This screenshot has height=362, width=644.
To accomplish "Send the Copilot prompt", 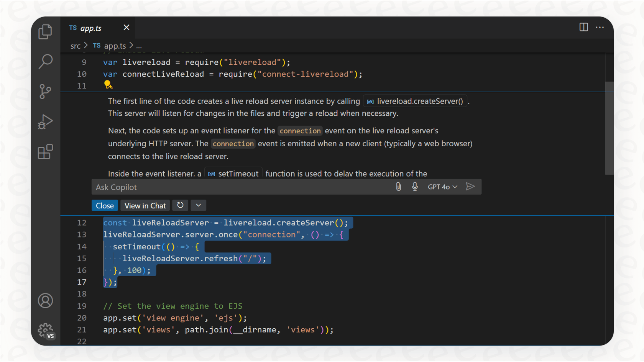I will pyautogui.click(x=470, y=187).
